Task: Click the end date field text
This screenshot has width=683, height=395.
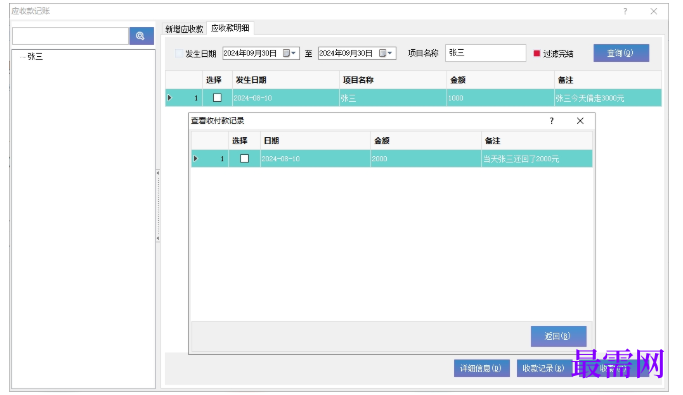Action: pyautogui.click(x=346, y=53)
